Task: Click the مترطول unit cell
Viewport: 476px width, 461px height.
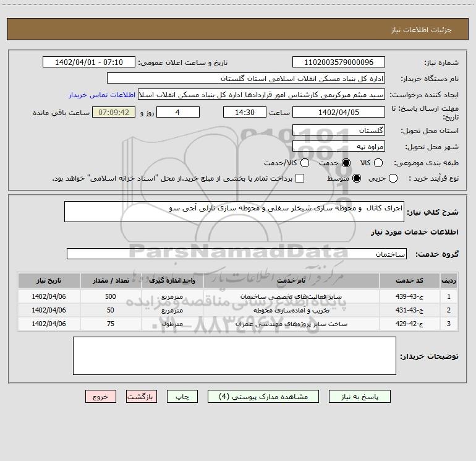Action: coord(172,324)
